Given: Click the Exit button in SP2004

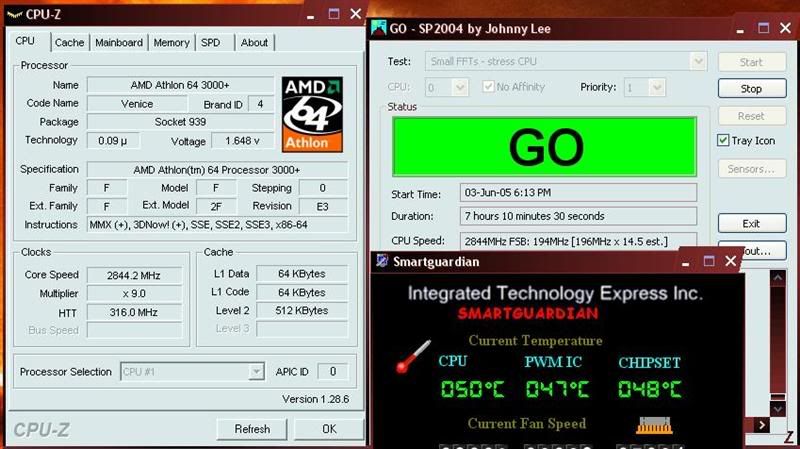Looking at the screenshot, I should (x=752, y=223).
